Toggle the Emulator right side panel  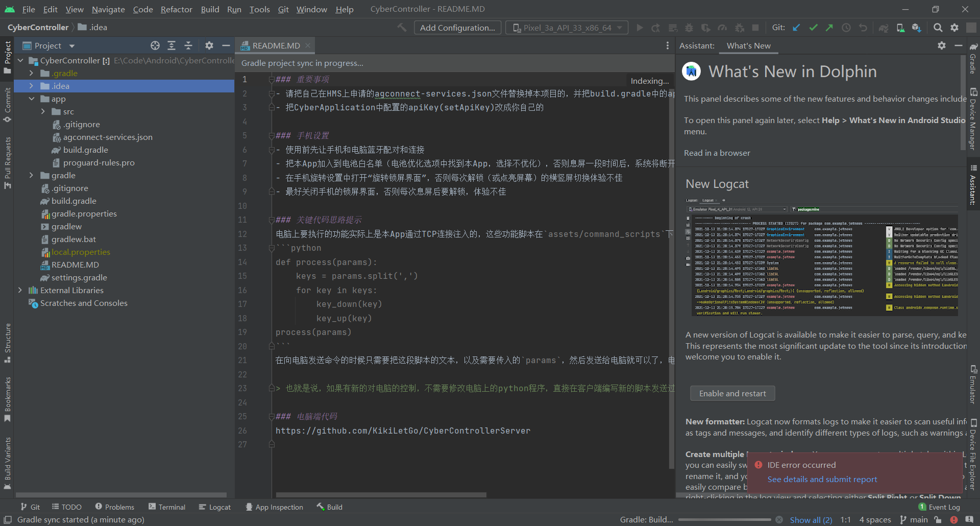point(973,384)
